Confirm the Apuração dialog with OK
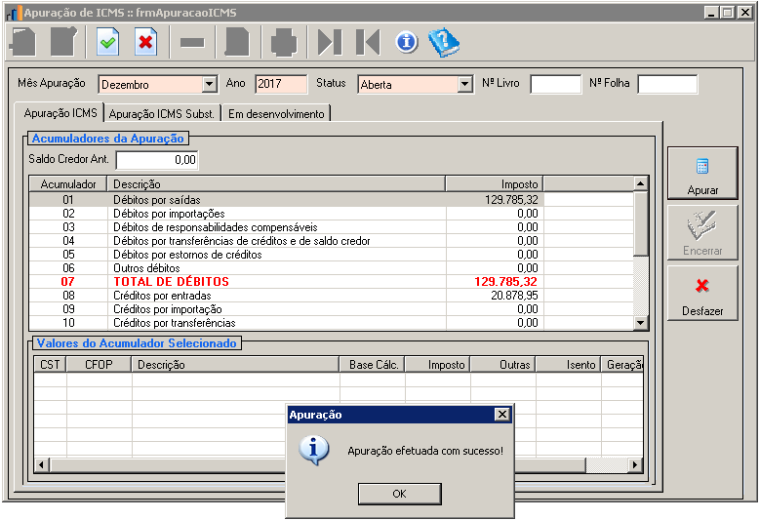The height and width of the screenshot is (520, 760). [x=399, y=494]
